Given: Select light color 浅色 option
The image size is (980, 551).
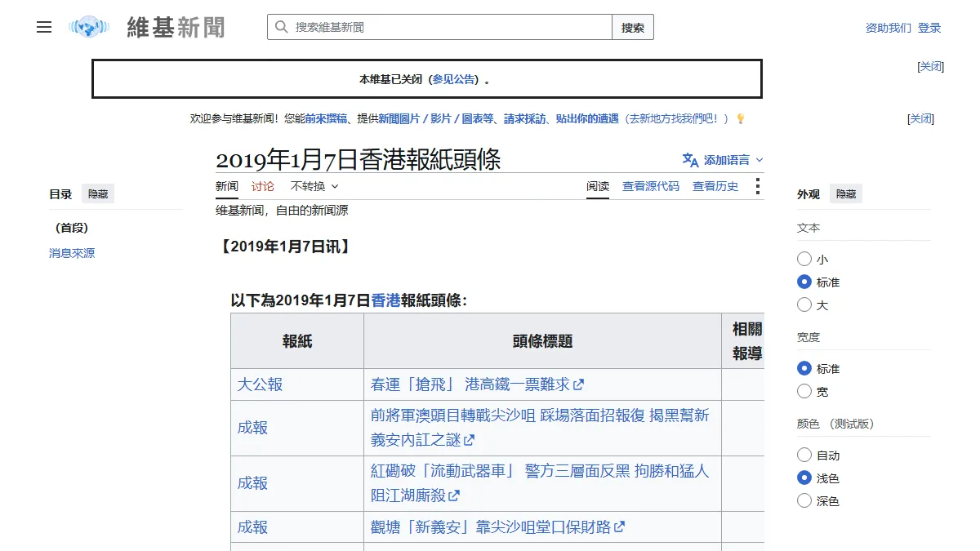Looking at the screenshot, I should tap(804, 478).
